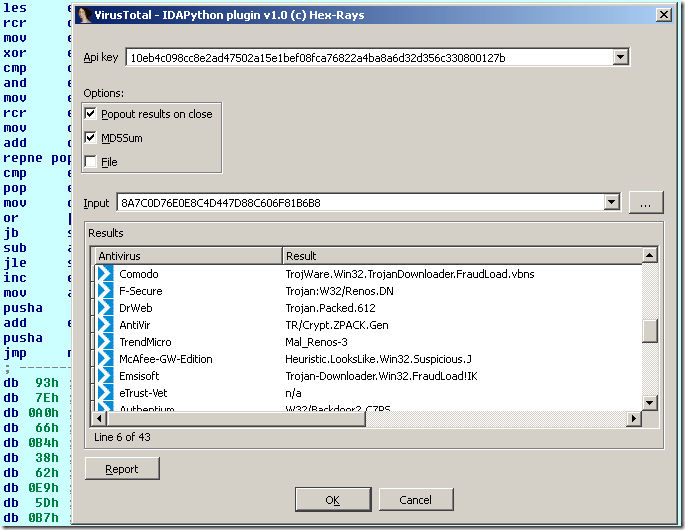
Task: Click the "xor" instruction in IDA listing
Action: point(15,53)
